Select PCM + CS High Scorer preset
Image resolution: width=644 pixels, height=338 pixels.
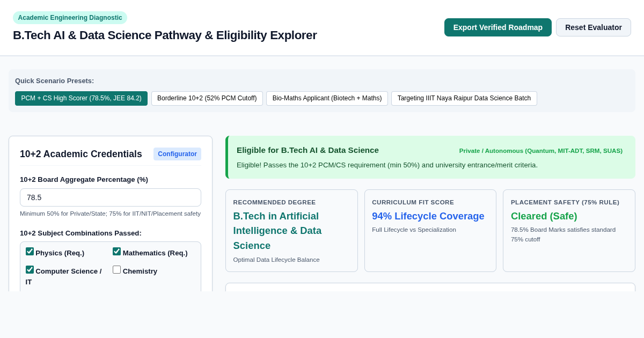[81, 98]
